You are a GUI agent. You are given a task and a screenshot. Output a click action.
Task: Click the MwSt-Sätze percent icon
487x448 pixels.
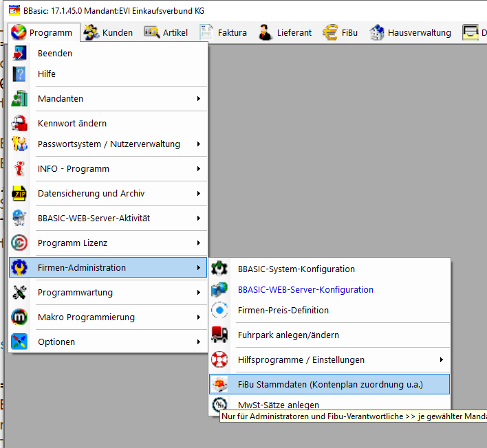[x=219, y=405]
